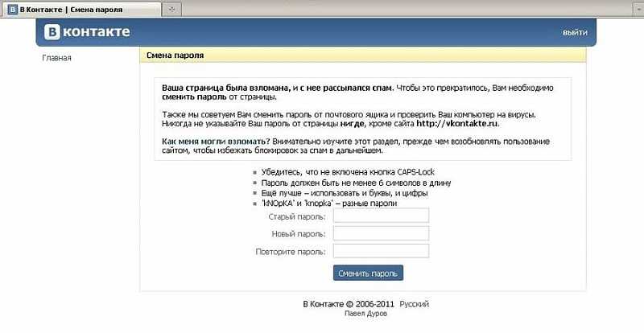Change language via the 'Русский' footer link
644x333 pixels.
point(415,304)
